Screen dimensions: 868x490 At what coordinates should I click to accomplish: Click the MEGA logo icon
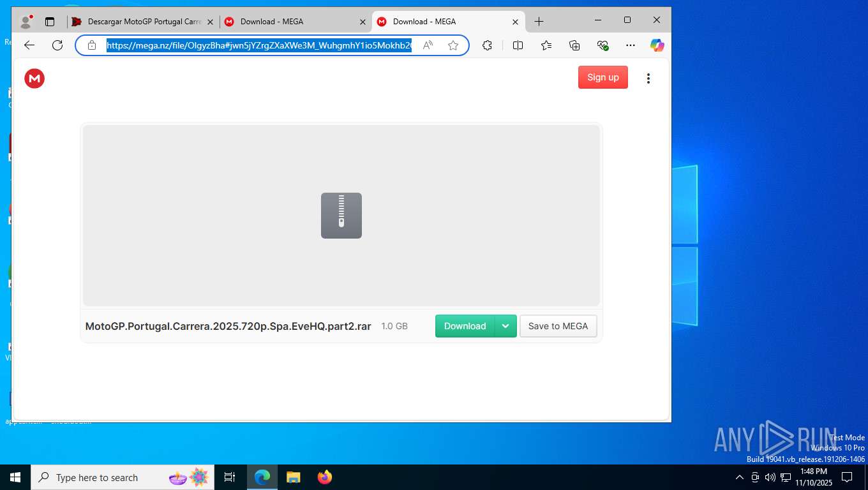(34, 78)
